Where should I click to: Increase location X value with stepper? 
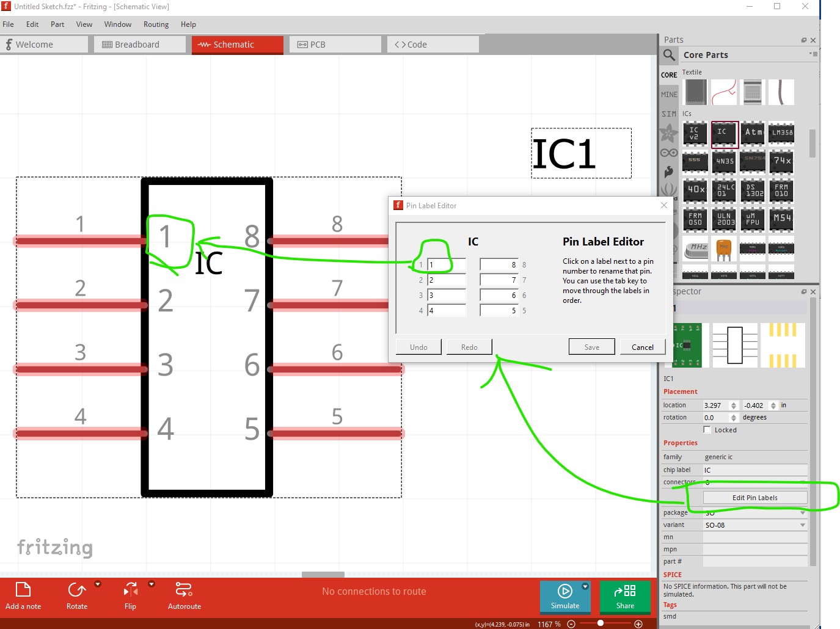tap(734, 403)
